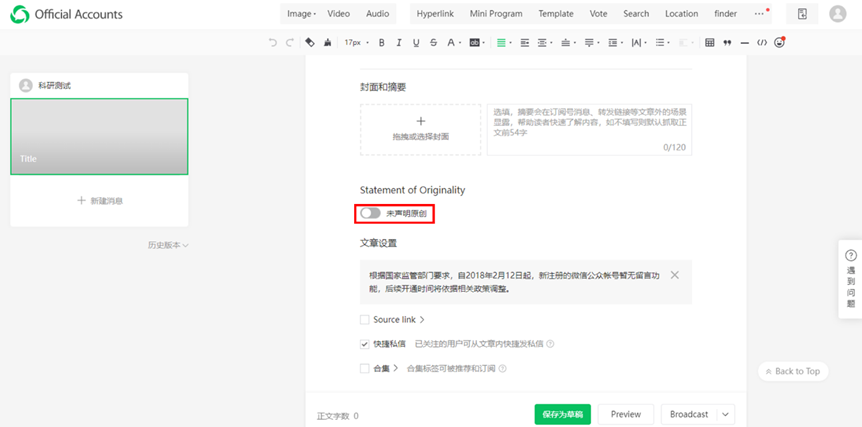Expand the 历史版本 version history
This screenshot has height=427, width=862.
click(x=167, y=245)
